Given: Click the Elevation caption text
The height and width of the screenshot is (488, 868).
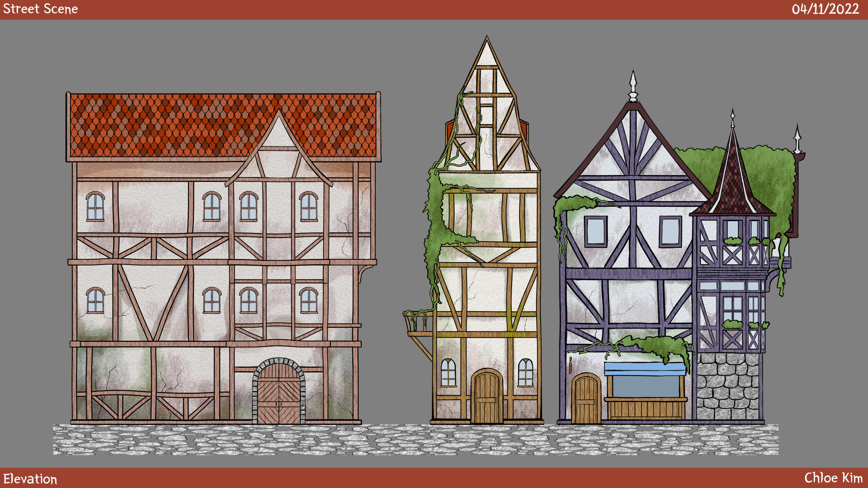Looking at the screenshot, I should 30,479.
